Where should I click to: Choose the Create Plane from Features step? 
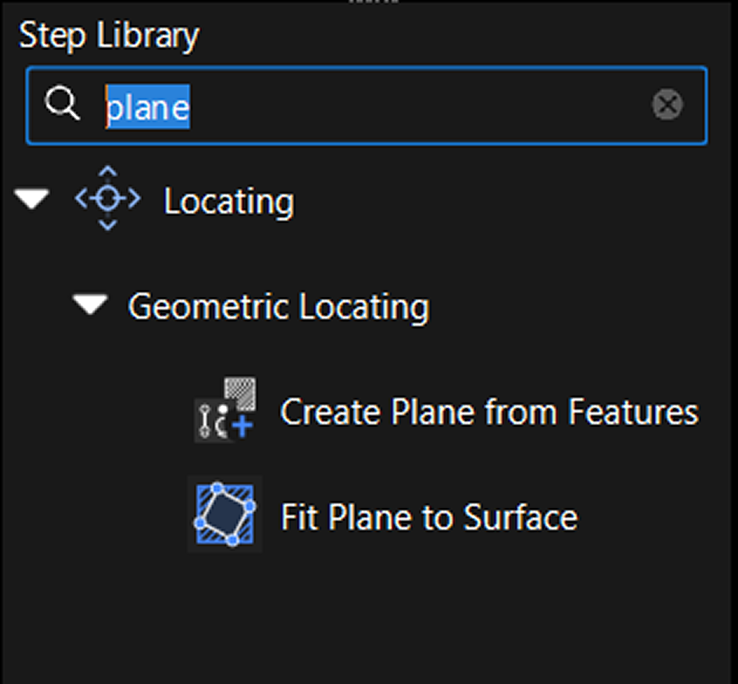pyautogui.click(x=488, y=411)
